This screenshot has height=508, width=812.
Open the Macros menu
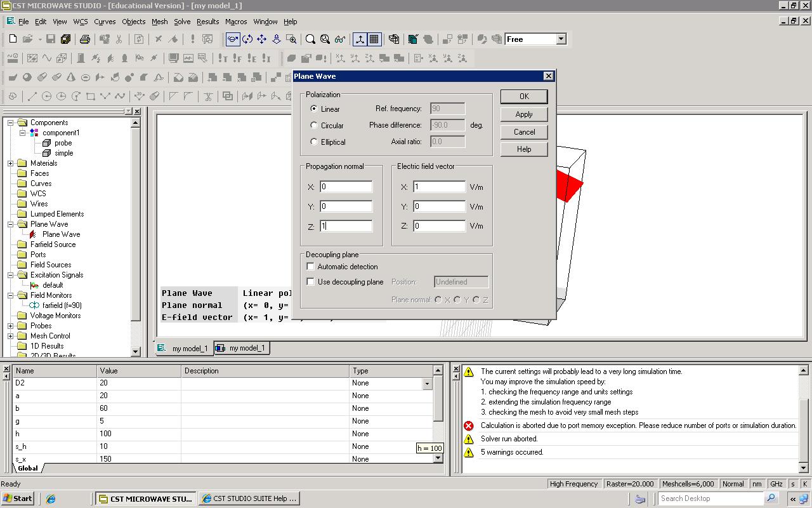[236, 22]
